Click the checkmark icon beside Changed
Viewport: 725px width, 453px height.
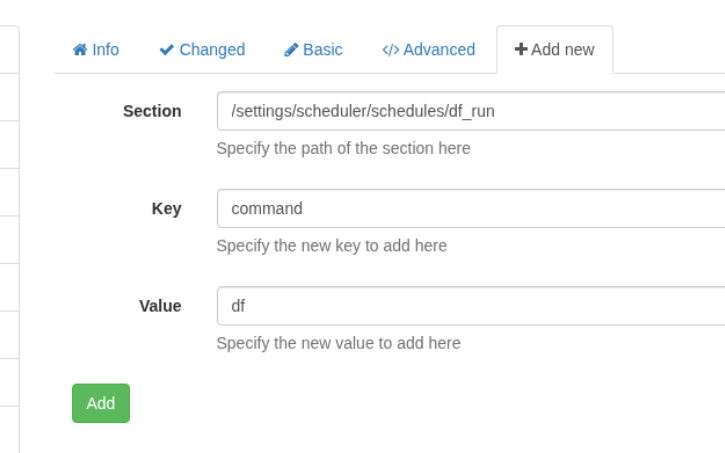[167, 50]
